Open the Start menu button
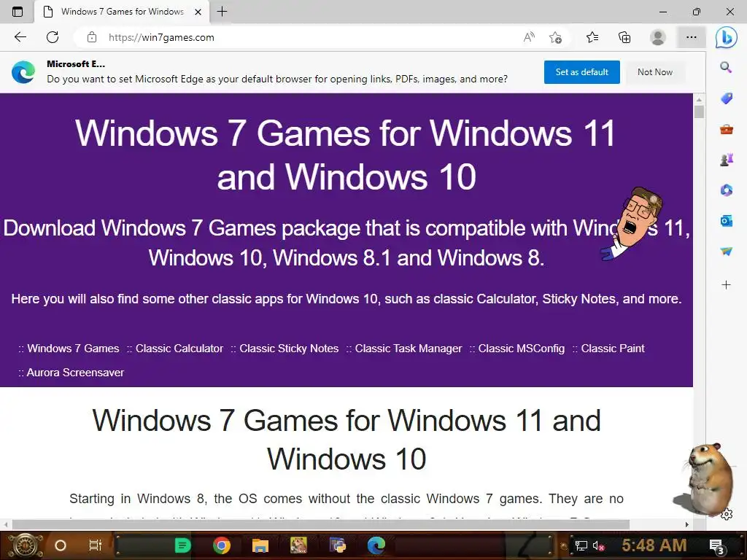This screenshot has width=747, height=560. [x=24, y=545]
